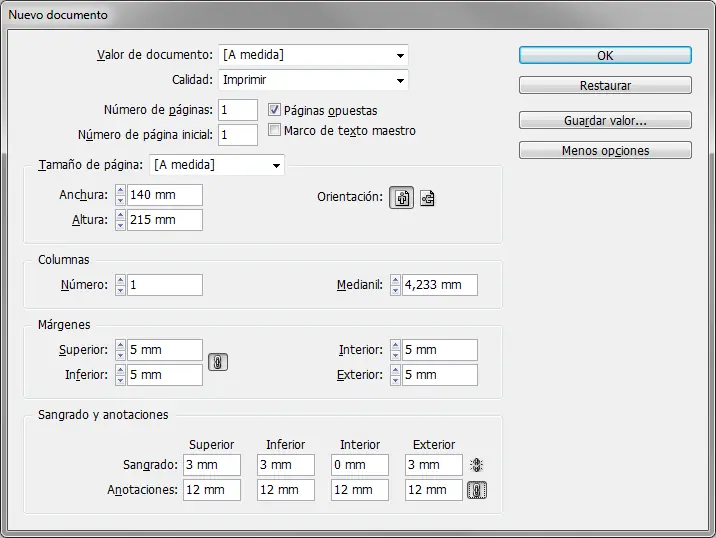Increase Superior margin with up arrow

tap(120, 345)
